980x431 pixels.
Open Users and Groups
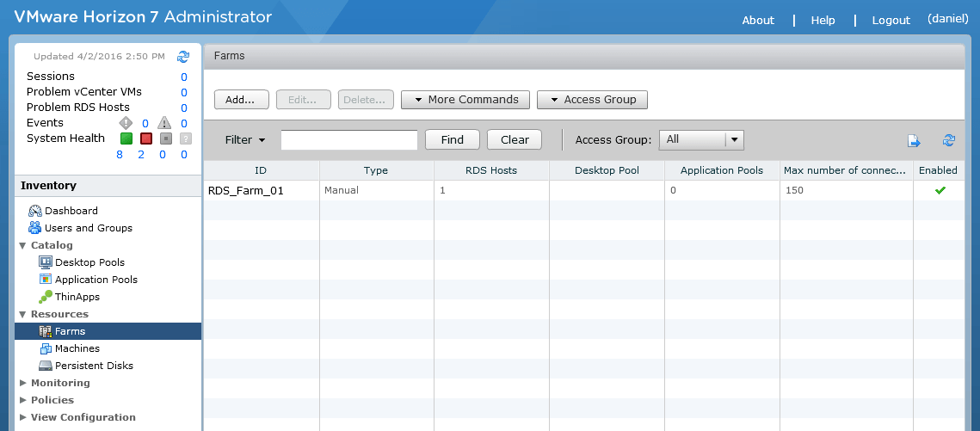pos(89,228)
